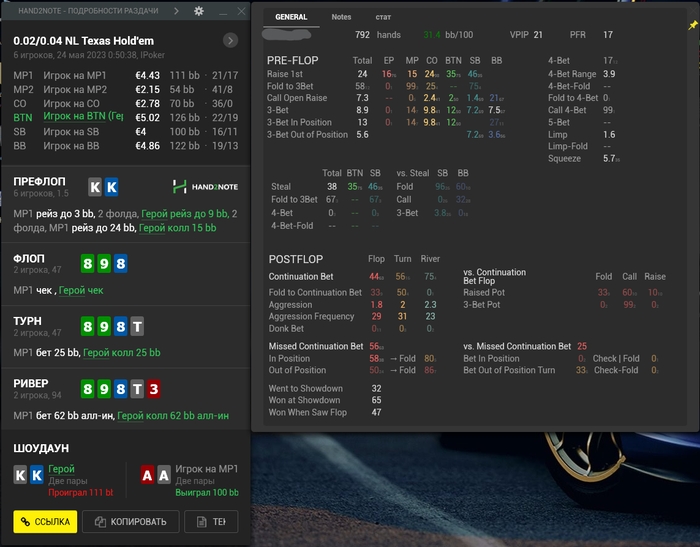Select the GENERAL tab
This screenshot has width=700, height=547.
(x=291, y=17)
